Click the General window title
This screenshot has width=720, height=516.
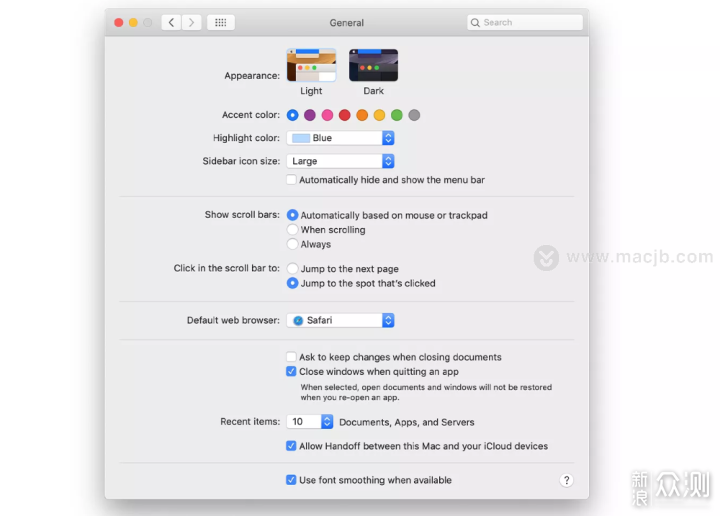point(347,23)
